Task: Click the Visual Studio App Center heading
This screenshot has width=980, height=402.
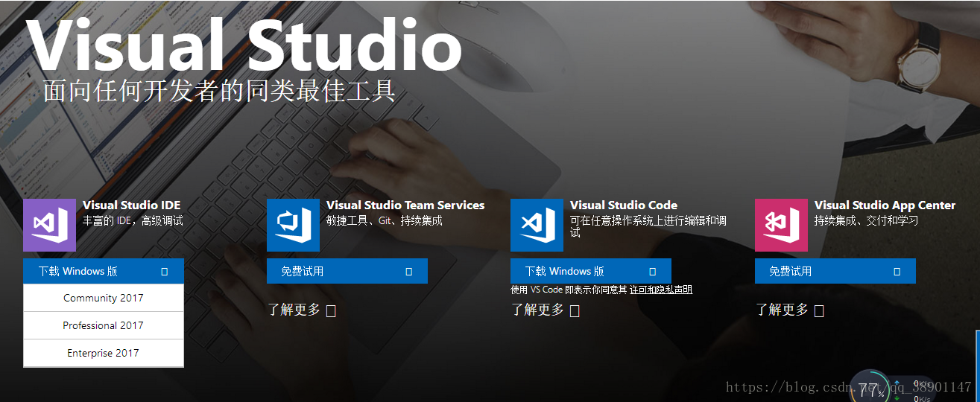Action: 885,205
